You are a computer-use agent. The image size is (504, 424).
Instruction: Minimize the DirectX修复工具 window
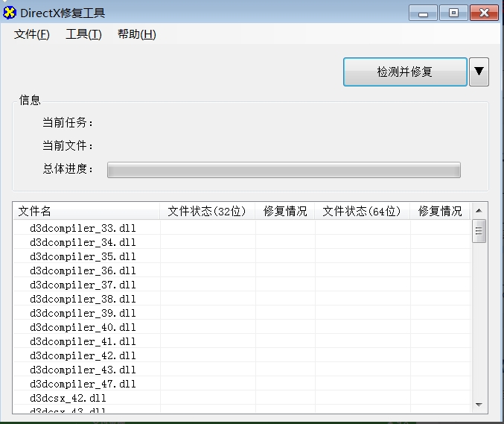click(x=423, y=13)
